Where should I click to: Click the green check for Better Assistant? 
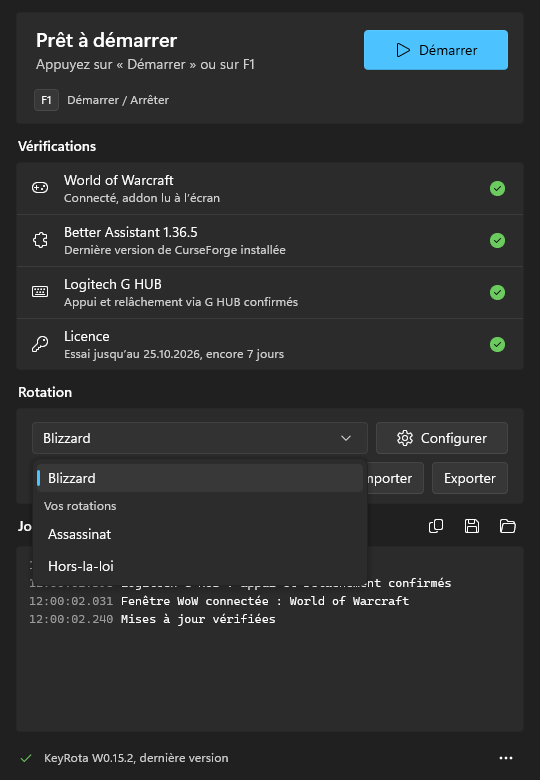point(497,240)
